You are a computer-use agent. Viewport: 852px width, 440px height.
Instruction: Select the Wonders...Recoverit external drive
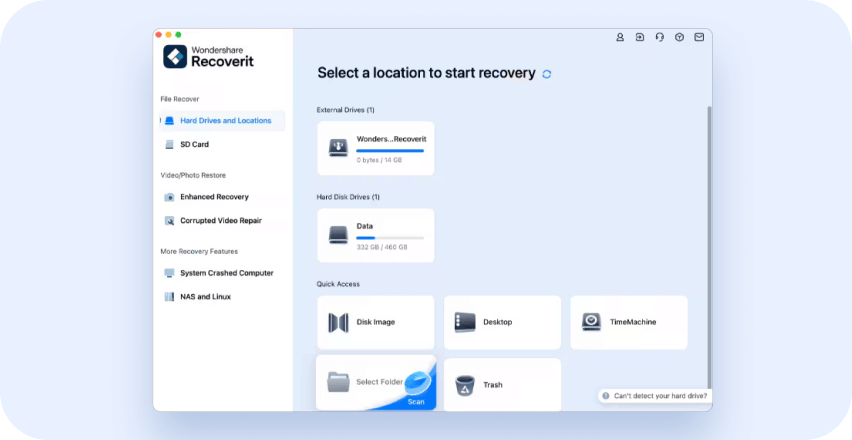(376, 148)
